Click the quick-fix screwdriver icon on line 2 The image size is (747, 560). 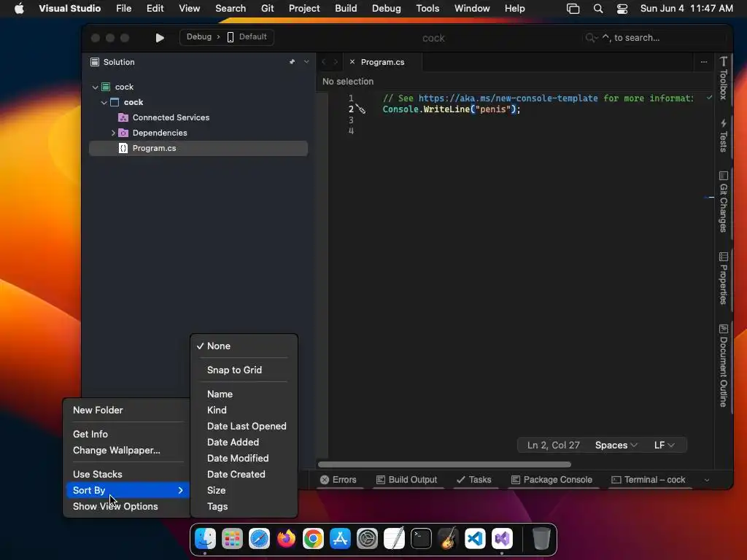361,109
